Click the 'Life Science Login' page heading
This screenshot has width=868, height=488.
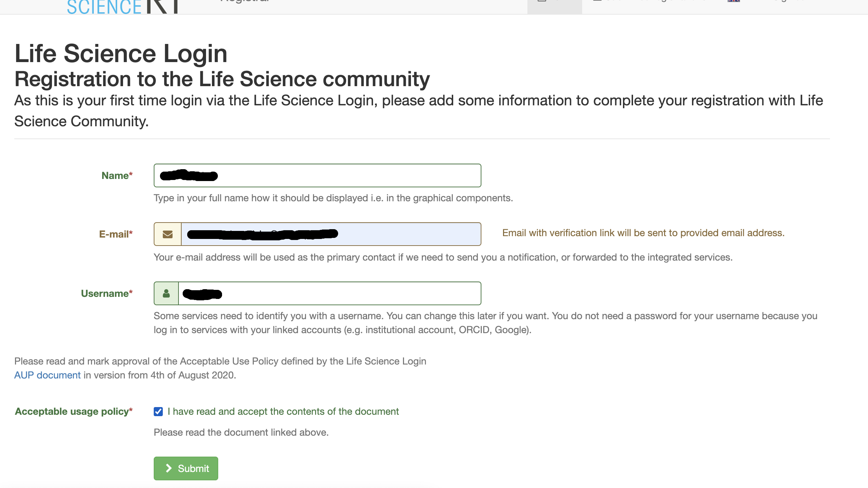tap(121, 54)
